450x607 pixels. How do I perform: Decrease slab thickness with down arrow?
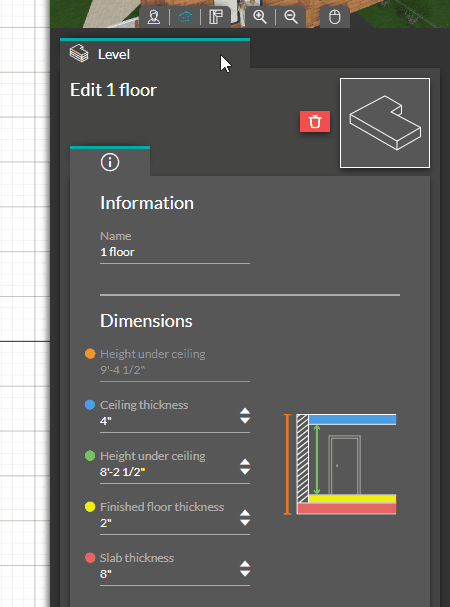click(245, 573)
